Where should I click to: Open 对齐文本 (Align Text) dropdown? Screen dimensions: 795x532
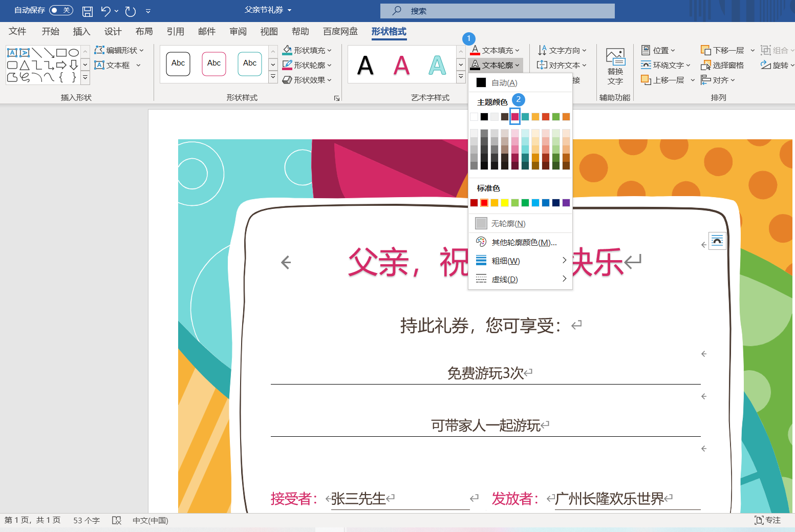pos(562,65)
